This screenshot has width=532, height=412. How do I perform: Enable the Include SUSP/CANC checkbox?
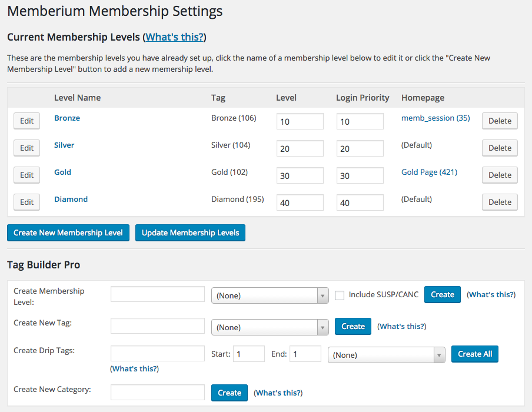click(340, 295)
